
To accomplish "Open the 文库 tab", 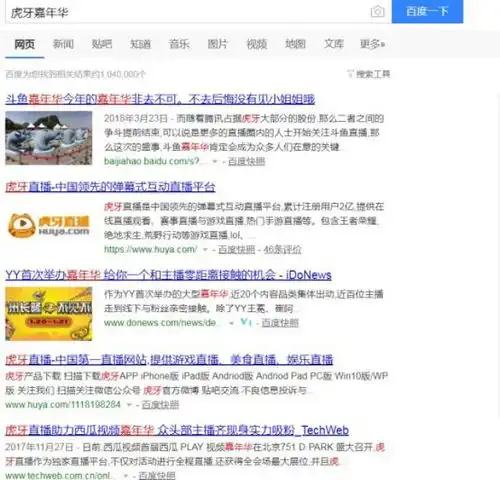I will click(x=334, y=44).
